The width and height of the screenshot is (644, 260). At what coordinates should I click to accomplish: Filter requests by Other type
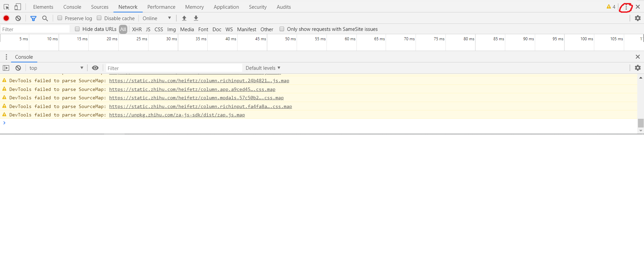coord(267,29)
